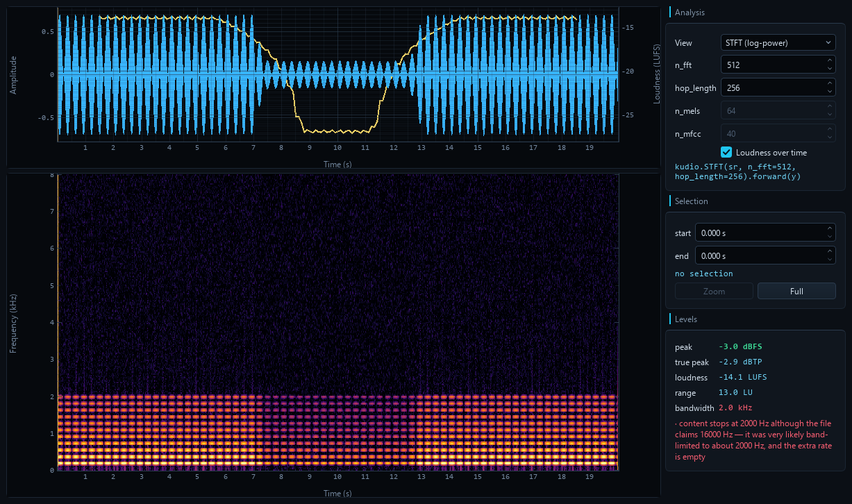852x504 pixels.
Task: Click the Zoom button in Selection
Action: (x=714, y=291)
